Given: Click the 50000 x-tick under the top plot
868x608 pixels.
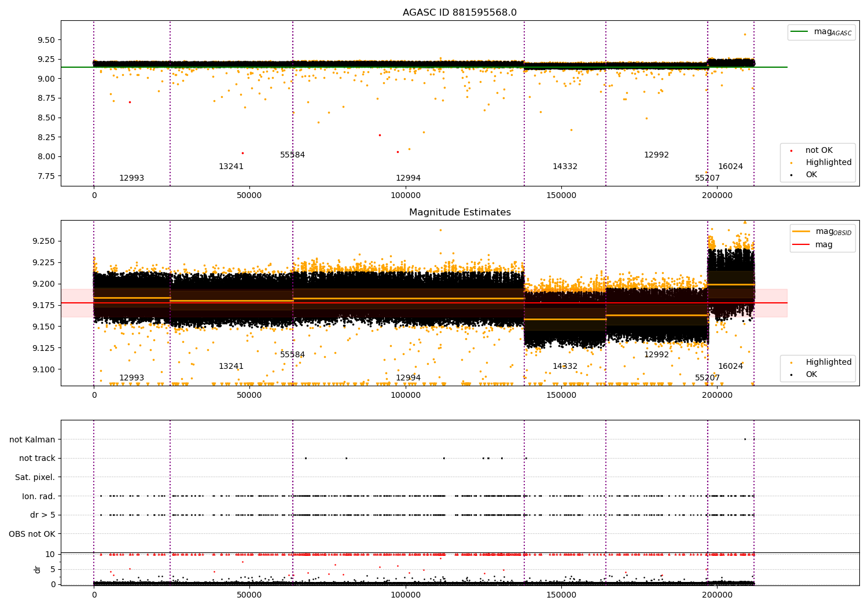Looking at the screenshot, I should 249,196.
